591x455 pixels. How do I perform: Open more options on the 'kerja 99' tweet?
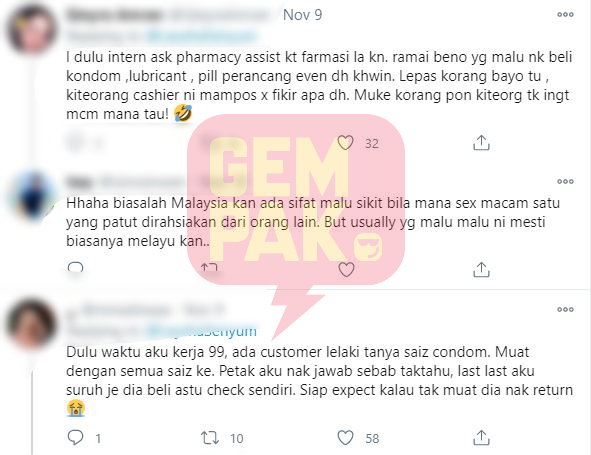click(x=565, y=309)
